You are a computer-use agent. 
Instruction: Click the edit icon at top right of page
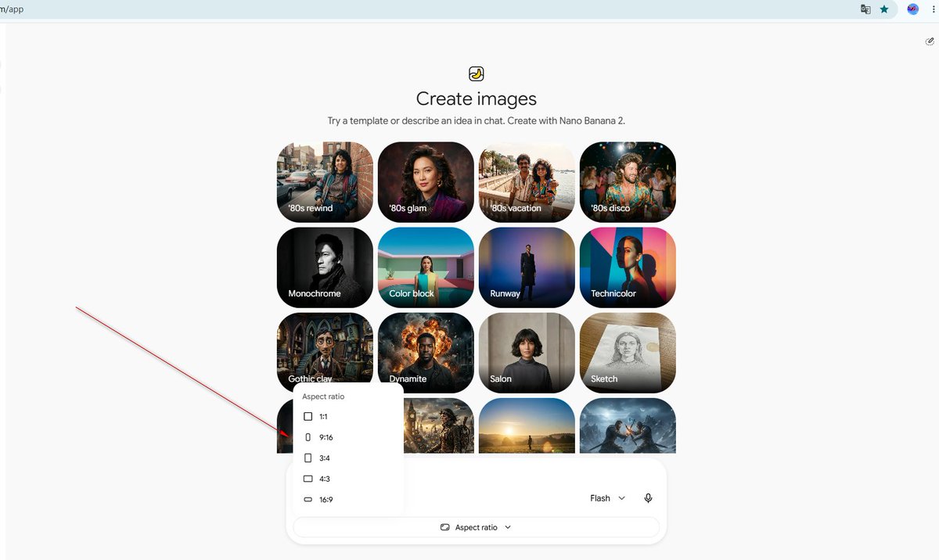(x=930, y=41)
